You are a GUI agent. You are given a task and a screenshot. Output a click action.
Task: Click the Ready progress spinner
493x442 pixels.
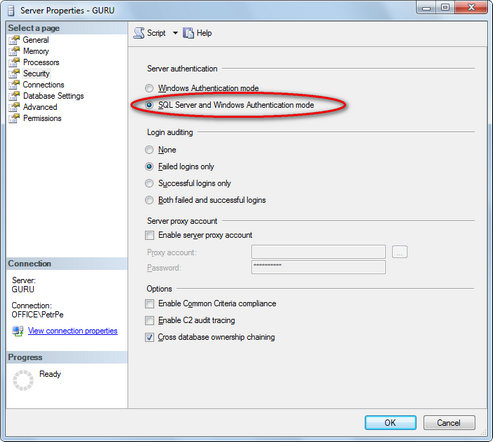click(x=23, y=380)
